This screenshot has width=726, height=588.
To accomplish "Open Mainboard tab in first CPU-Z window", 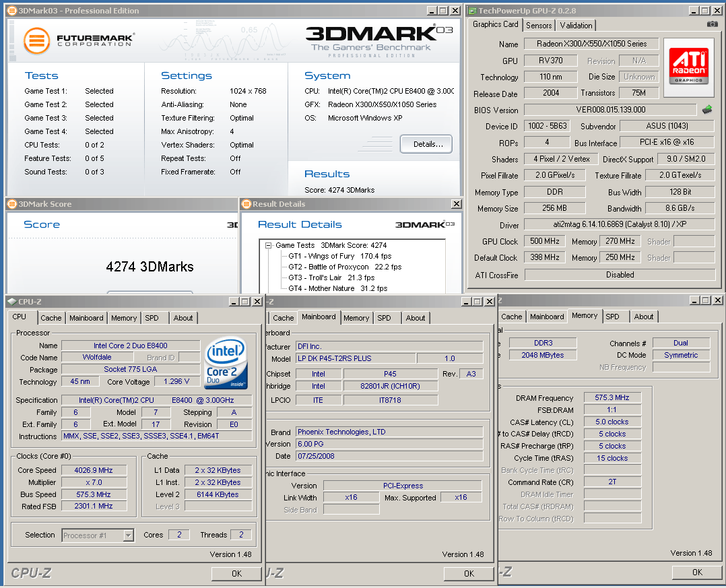I will click(86, 318).
